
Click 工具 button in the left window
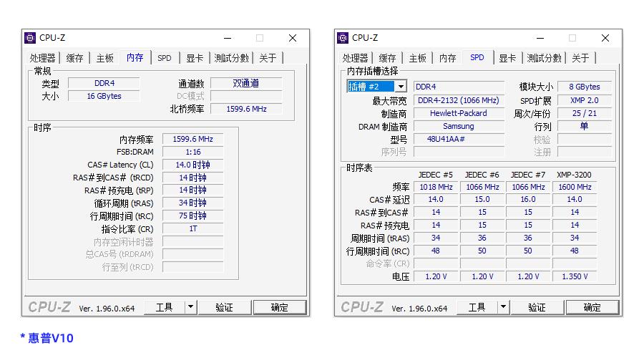click(165, 307)
